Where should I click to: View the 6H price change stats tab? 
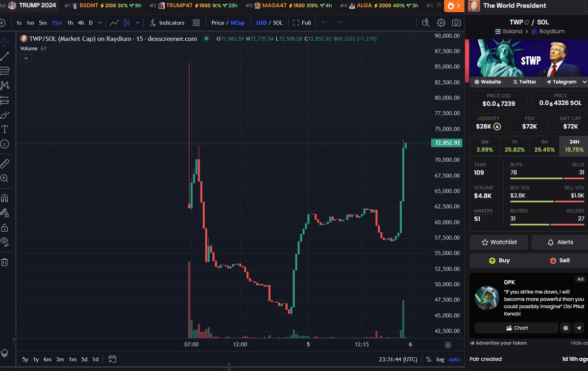pyautogui.click(x=544, y=146)
